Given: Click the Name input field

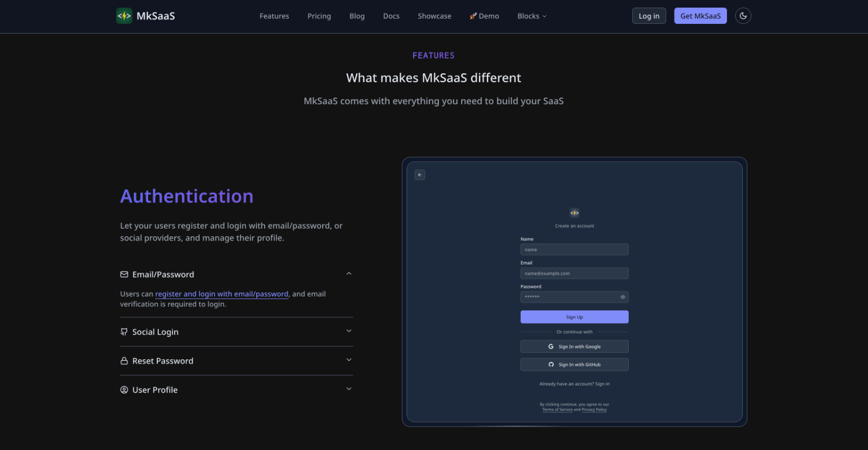Looking at the screenshot, I should point(575,249).
